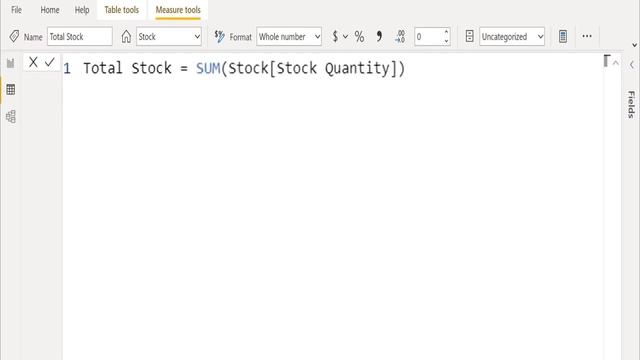Open the Fields pane label
The width and height of the screenshot is (640, 360).
pos(631,104)
